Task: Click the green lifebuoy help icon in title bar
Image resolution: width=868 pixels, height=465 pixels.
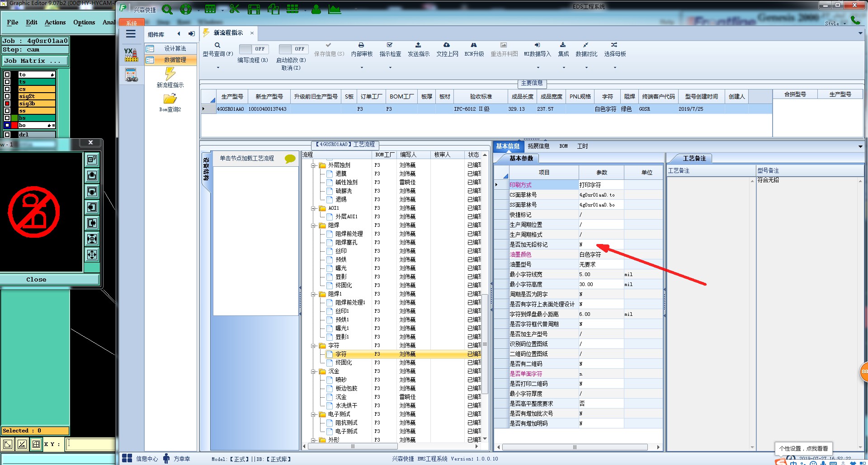Action: pos(186,9)
